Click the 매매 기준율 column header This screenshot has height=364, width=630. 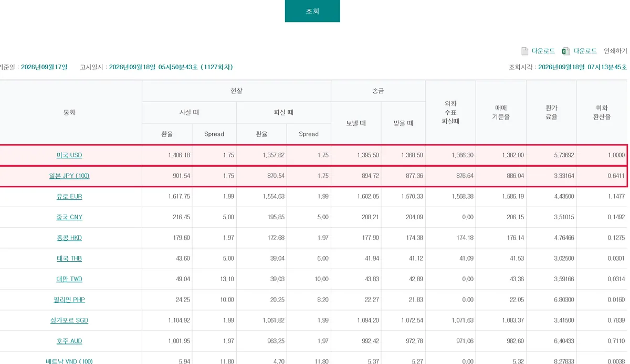[501, 112]
